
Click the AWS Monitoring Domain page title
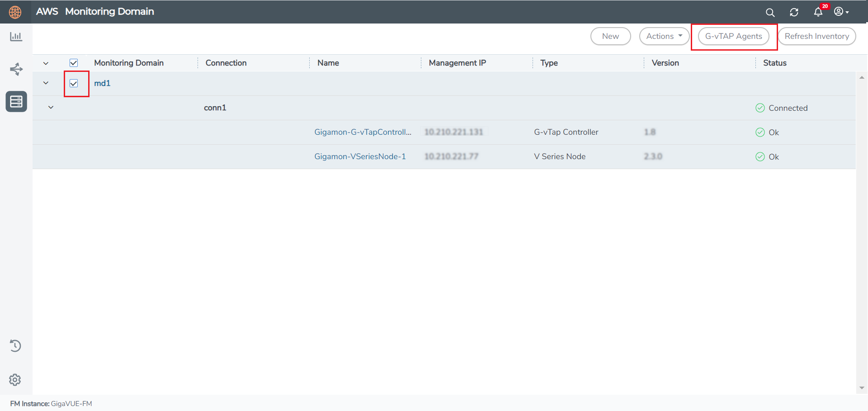click(95, 11)
